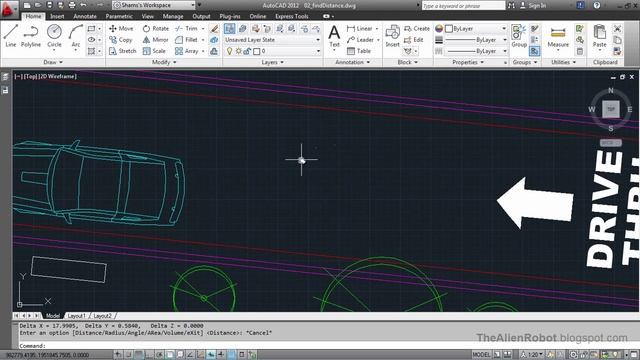Open the AutoCAD application menu logo

[x=9, y=8]
